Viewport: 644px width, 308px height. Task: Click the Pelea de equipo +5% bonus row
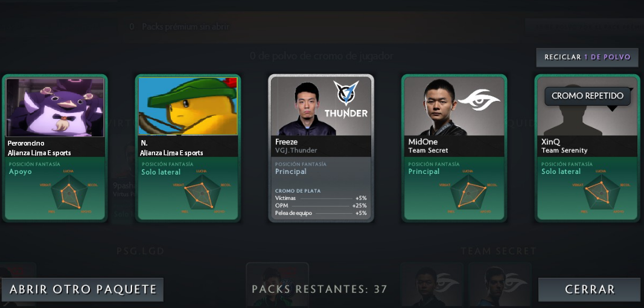pos(320,213)
